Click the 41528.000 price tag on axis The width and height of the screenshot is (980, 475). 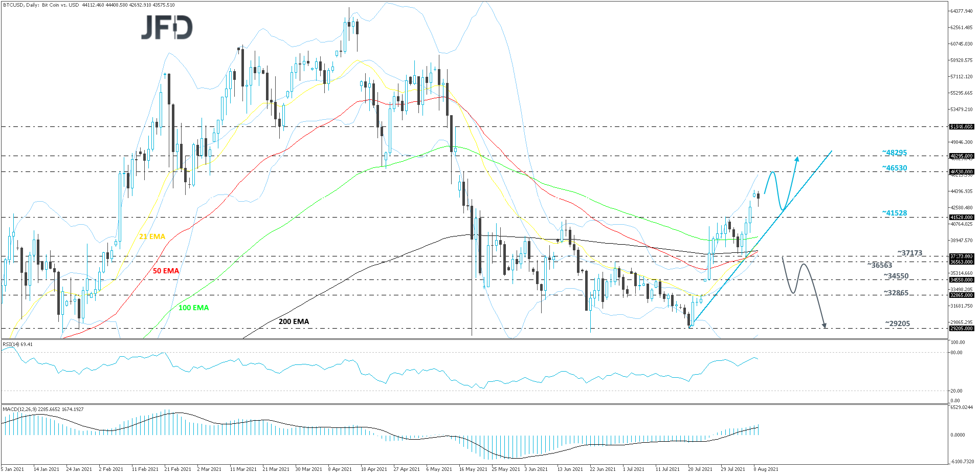click(x=962, y=218)
